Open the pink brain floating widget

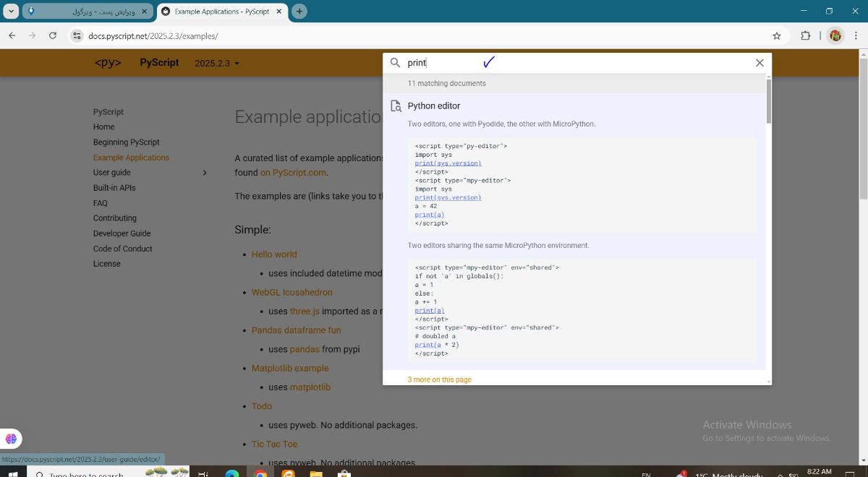pyautogui.click(x=11, y=439)
